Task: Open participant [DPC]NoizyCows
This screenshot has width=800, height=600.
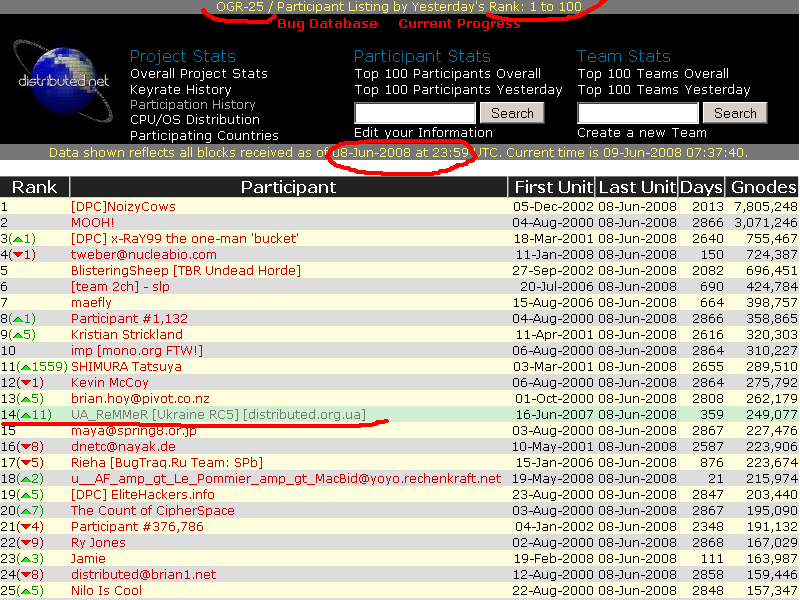Action: point(123,207)
